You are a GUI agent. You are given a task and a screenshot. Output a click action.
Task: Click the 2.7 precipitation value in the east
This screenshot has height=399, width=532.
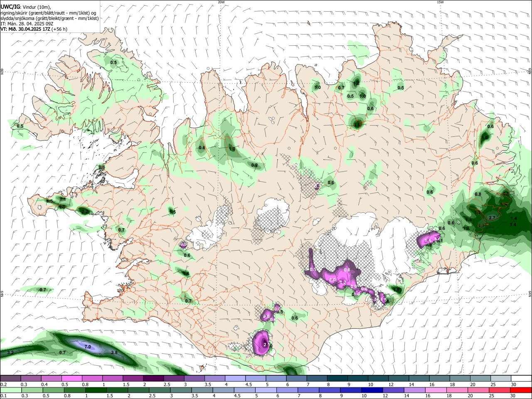click(x=492, y=218)
